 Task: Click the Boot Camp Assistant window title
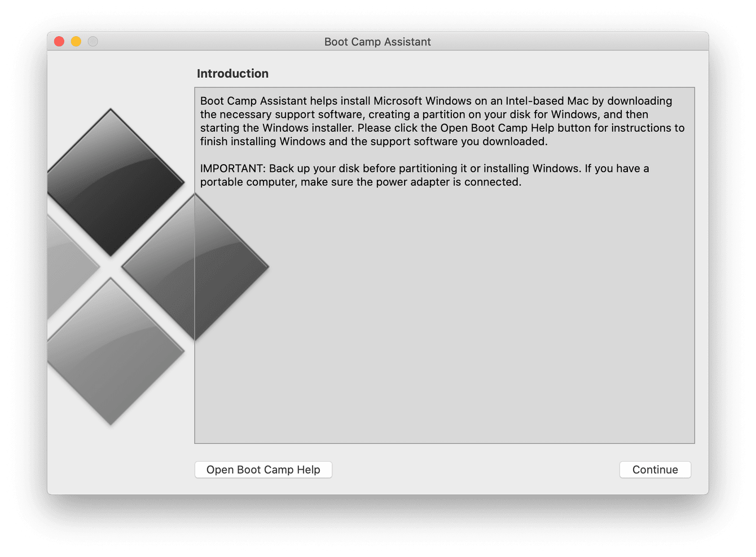coord(377,42)
